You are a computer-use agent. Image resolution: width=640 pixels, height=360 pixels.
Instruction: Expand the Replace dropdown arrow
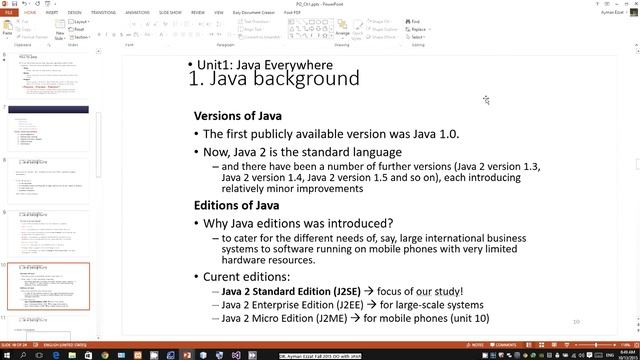(430, 29)
